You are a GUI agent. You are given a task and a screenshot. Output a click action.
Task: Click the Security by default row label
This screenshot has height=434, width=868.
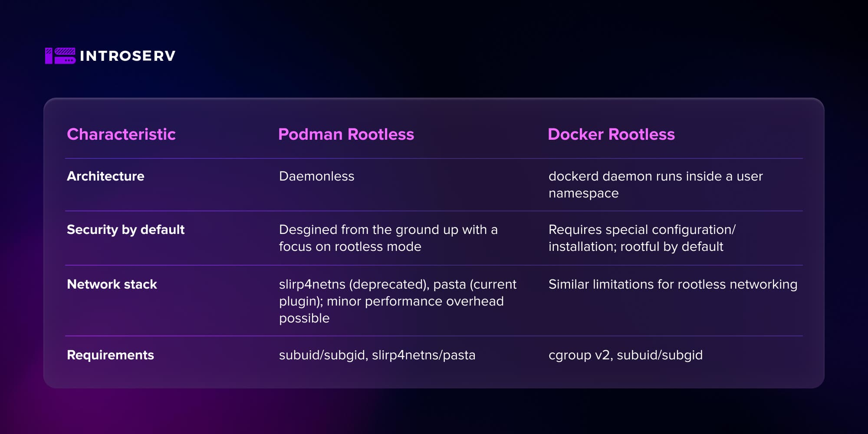coord(125,230)
